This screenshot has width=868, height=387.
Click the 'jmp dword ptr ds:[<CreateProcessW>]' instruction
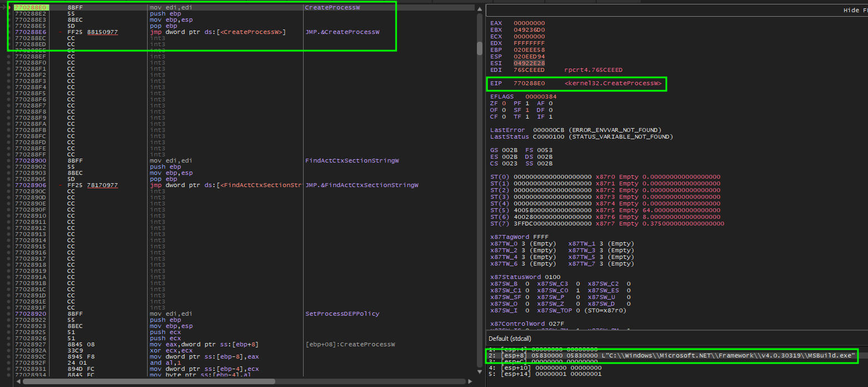(217, 32)
